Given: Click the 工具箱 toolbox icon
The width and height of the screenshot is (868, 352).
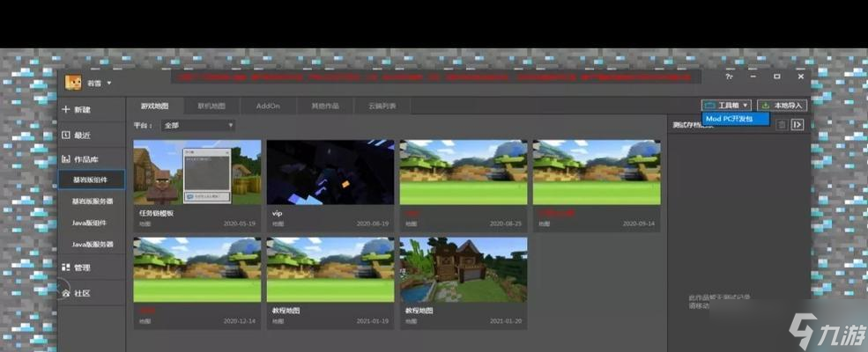Looking at the screenshot, I should click(710, 105).
